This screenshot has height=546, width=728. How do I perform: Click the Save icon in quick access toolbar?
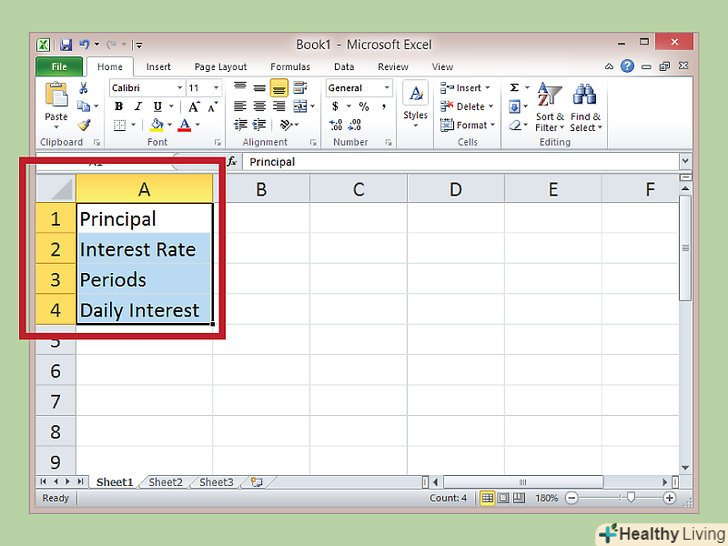[x=66, y=45]
